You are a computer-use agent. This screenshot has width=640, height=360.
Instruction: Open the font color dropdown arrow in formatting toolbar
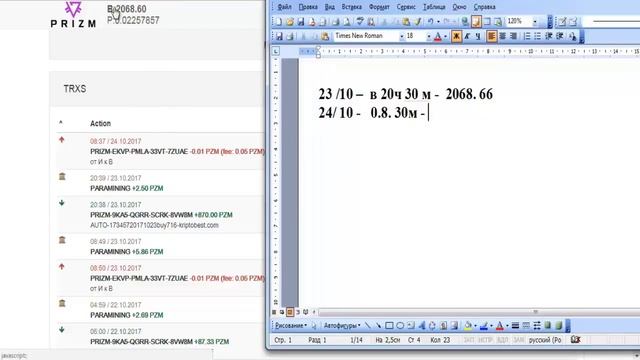click(x=445, y=36)
